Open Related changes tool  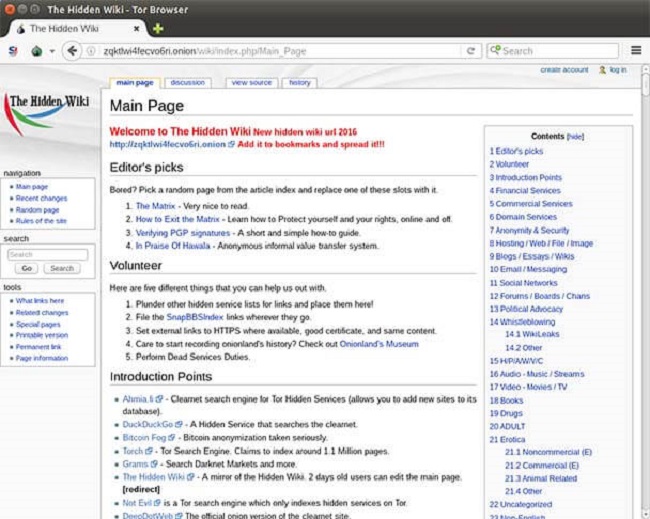pyautogui.click(x=42, y=313)
